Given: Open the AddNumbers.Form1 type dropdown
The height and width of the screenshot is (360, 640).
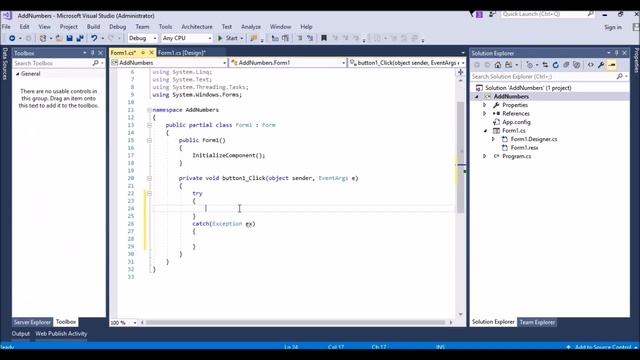Looking at the screenshot, I should (x=288, y=63).
